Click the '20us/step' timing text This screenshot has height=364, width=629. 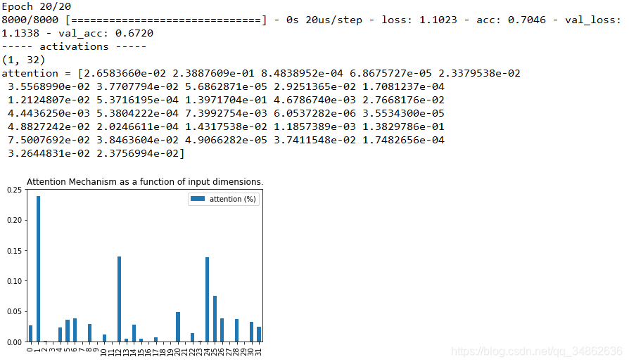click(333, 20)
